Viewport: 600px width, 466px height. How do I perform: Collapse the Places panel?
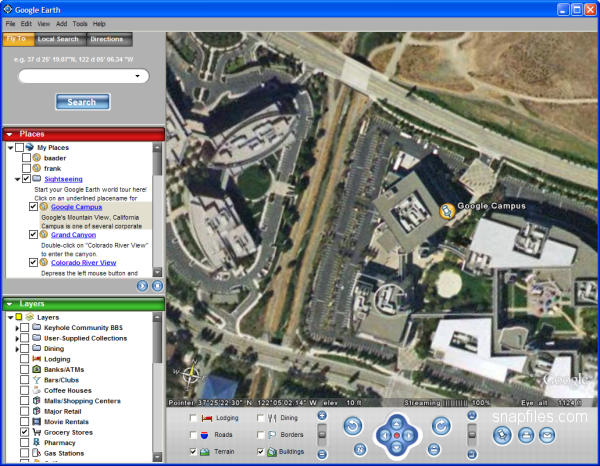pyautogui.click(x=10, y=134)
